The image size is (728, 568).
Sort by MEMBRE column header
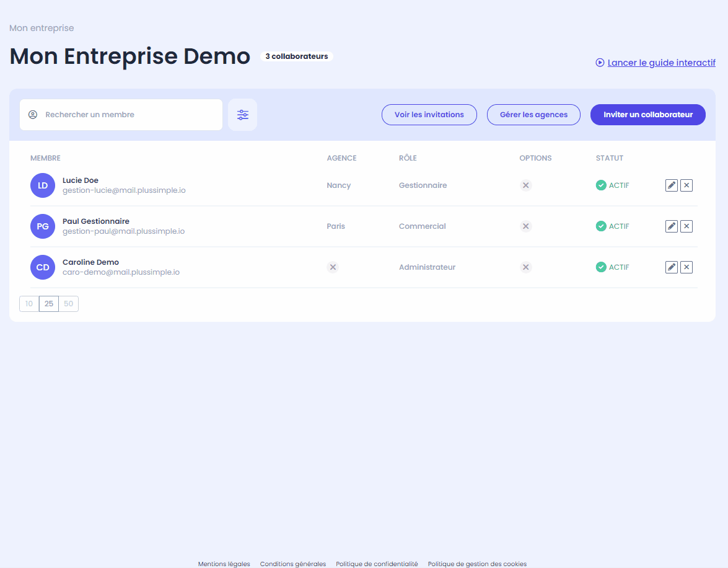pos(45,158)
